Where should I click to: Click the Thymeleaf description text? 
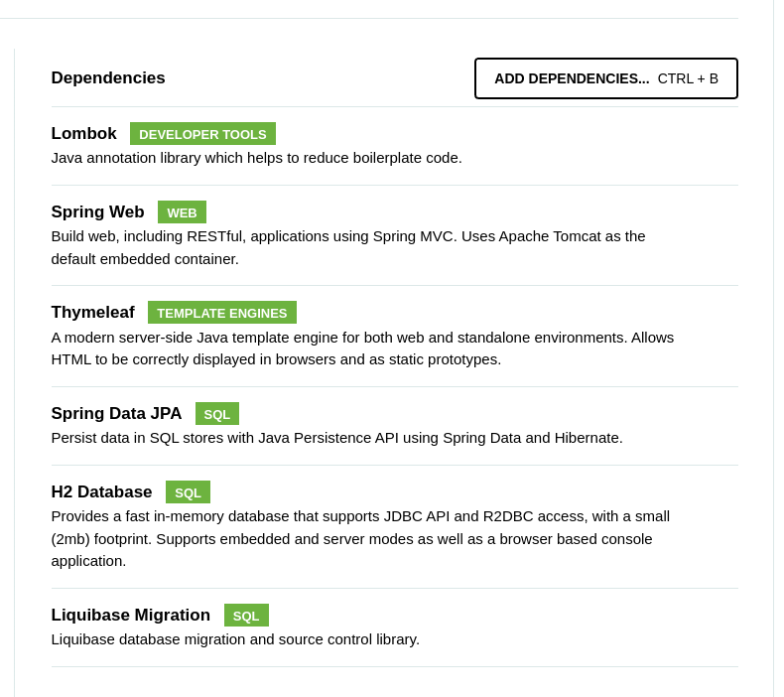tap(362, 348)
